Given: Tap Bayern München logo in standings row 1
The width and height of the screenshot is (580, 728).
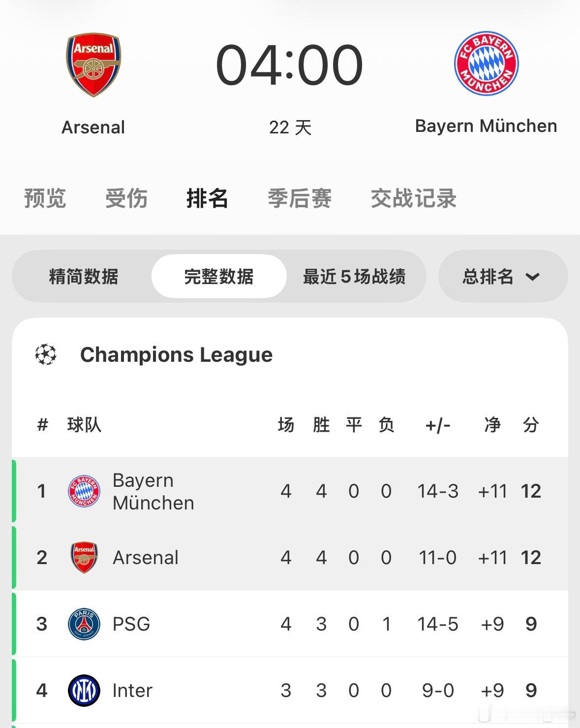Looking at the screenshot, I should 84,491.
